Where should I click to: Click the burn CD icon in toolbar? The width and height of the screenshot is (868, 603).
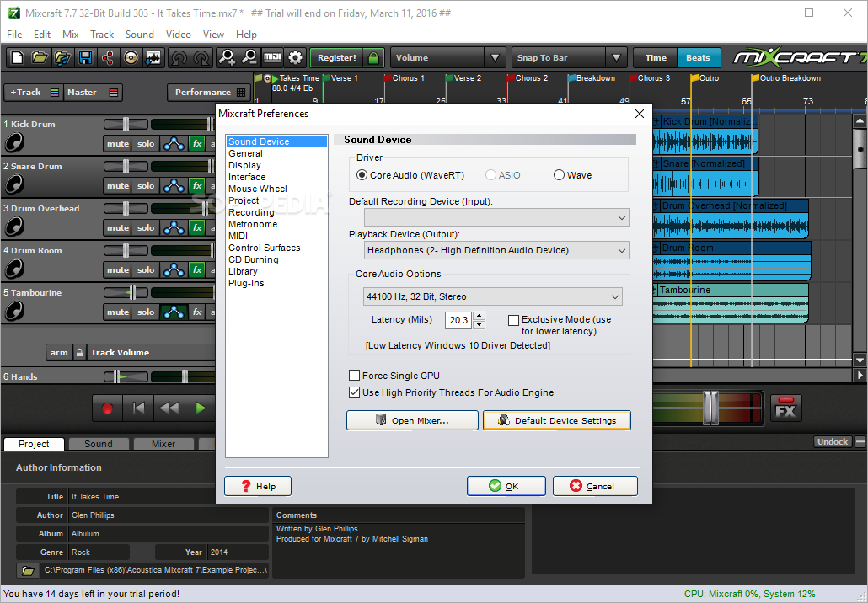[131, 57]
